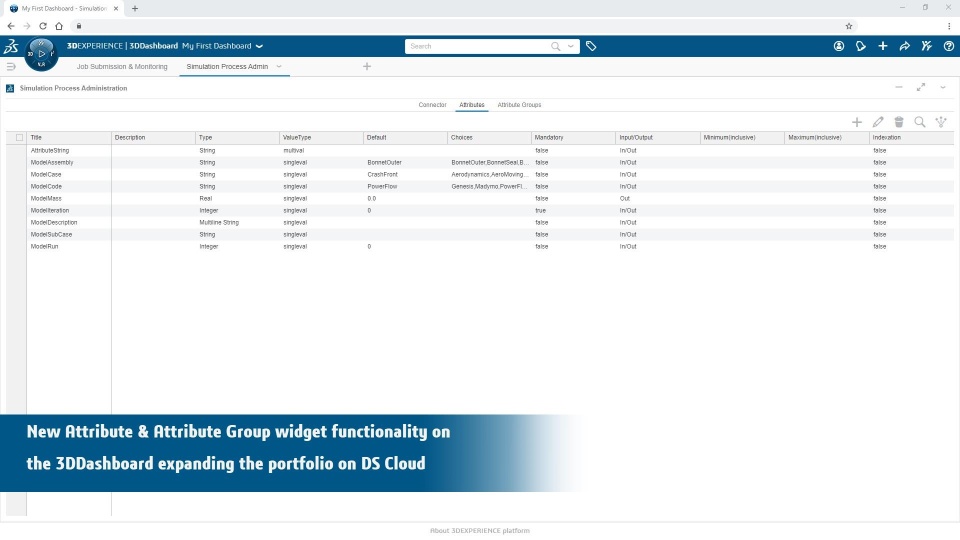Screen dimensions: 960x540
Task: Click the attribute search magnifier icon
Action: point(920,122)
